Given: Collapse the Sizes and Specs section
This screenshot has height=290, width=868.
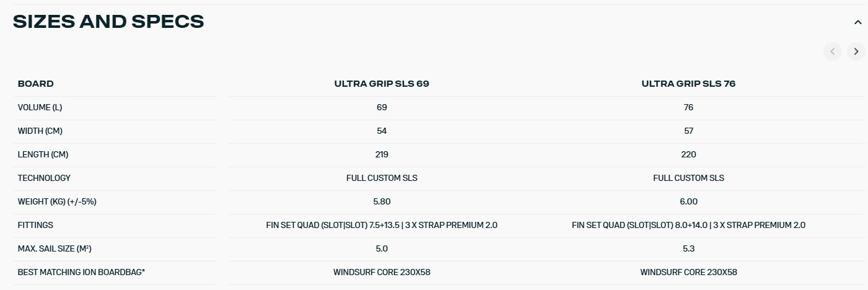Looking at the screenshot, I should 857,22.
